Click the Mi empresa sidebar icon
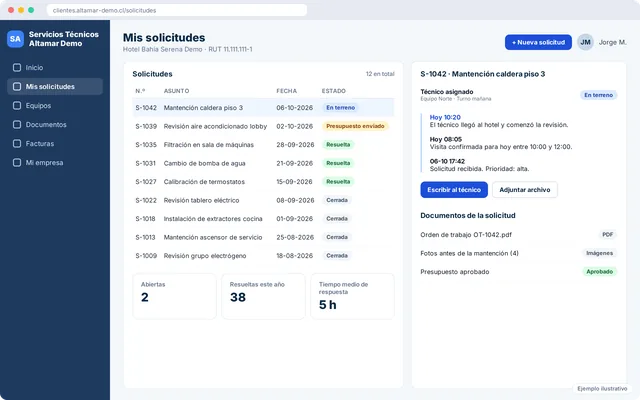Image resolution: width=640 pixels, height=400 pixels. pyautogui.click(x=17, y=162)
